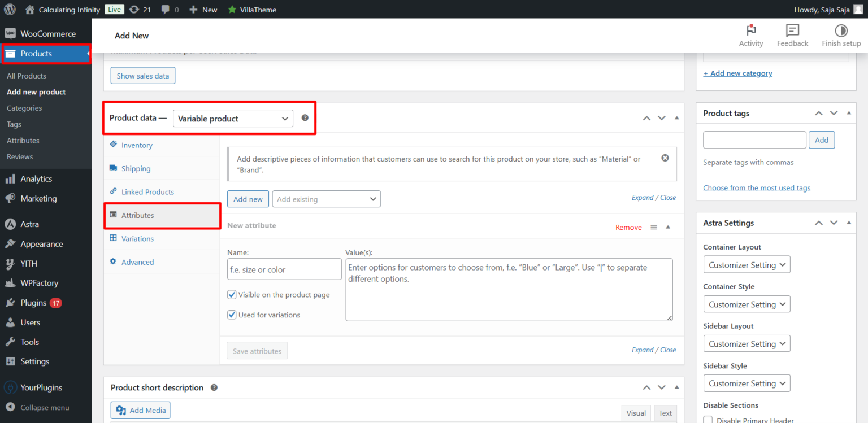Switch the description editor to Text mode

tap(665, 413)
